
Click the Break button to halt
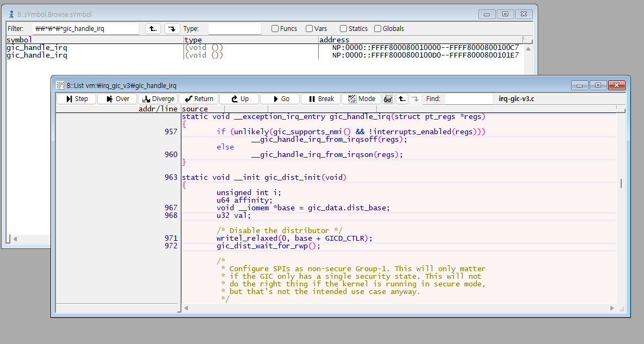pos(320,99)
